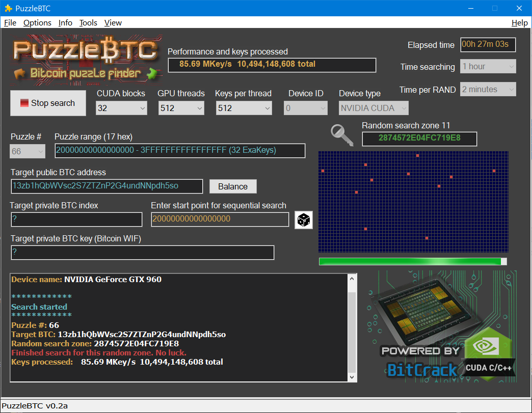Click the performance MKey/s readout
Image resolution: width=532 pixels, height=413 pixels.
click(272, 65)
